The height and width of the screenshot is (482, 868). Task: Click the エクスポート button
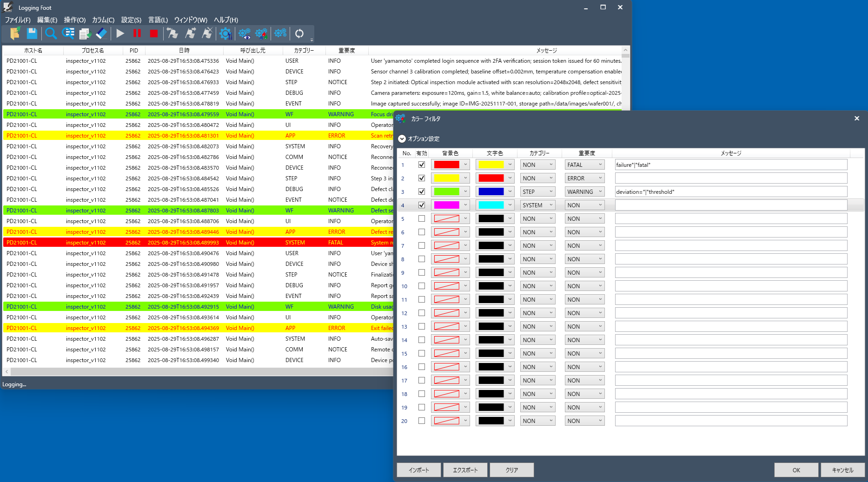(x=465, y=470)
